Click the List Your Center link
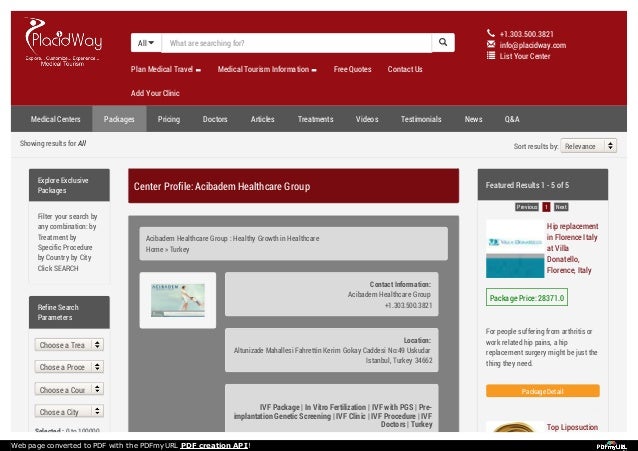Screen dimensions: 638x451 click(525, 56)
